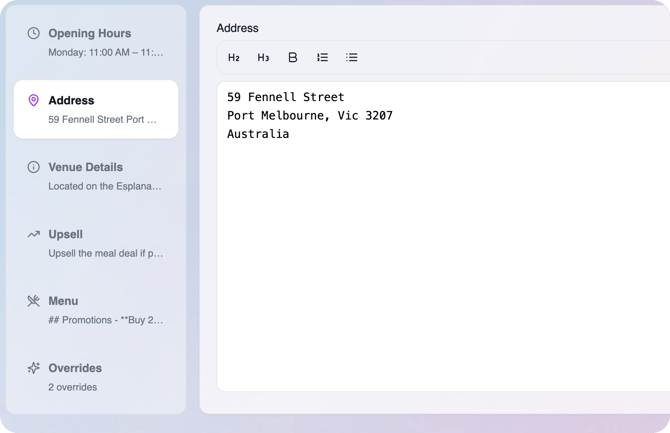The height and width of the screenshot is (433, 670).
Task: Click the clock icon beside Opening Hours
Action: pos(33,33)
